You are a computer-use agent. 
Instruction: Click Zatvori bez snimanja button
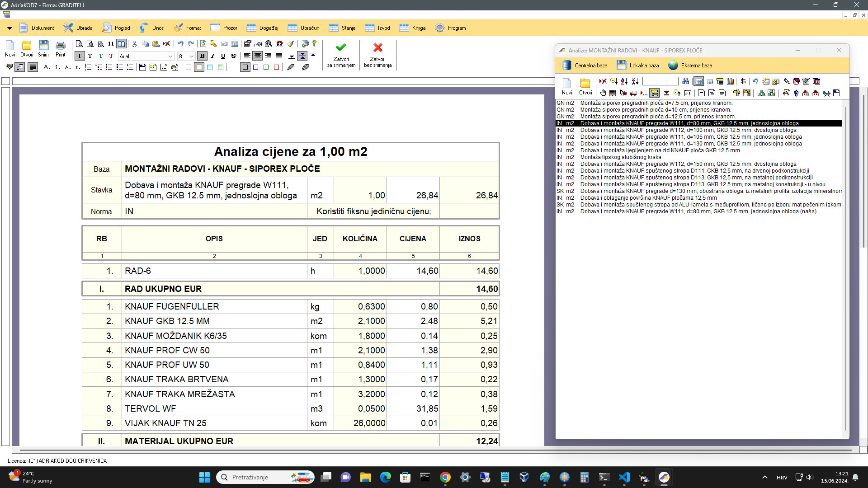point(378,55)
